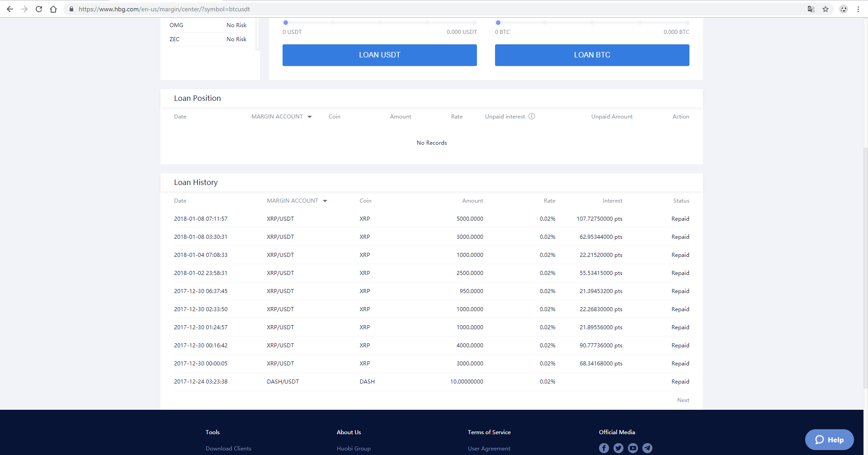Viewport: 868px width, 455px height.
Task: Click the USDT loan amount slider handle
Action: click(286, 23)
